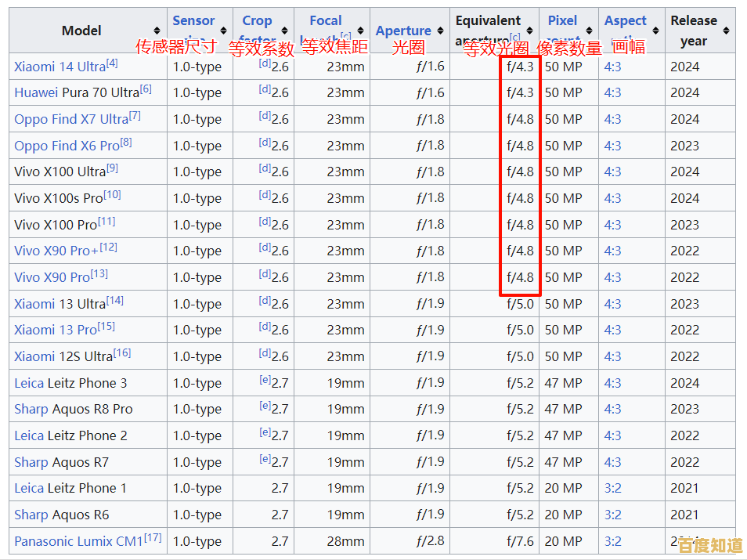Open footnote [4] beside Xiaomi 14 Ultra
Screen dimensions: 747x560
pos(112,63)
